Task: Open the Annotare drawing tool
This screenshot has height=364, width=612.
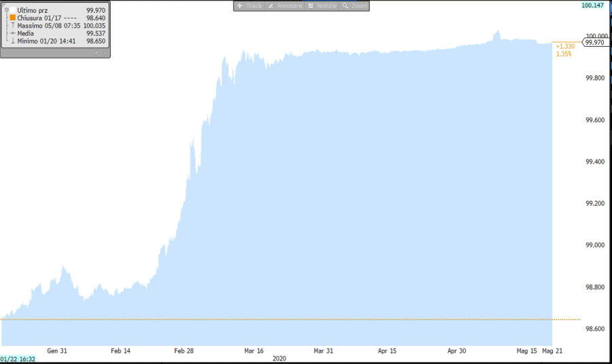Action: pyautogui.click(x=285, y=6)
